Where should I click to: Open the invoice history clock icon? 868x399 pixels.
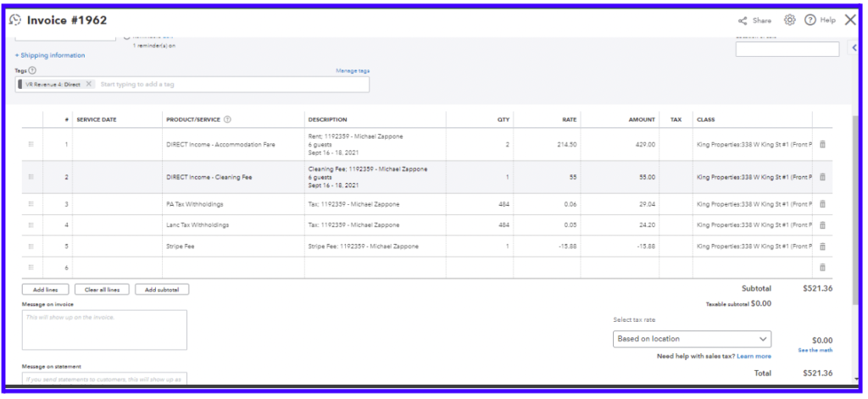(15, 20)
